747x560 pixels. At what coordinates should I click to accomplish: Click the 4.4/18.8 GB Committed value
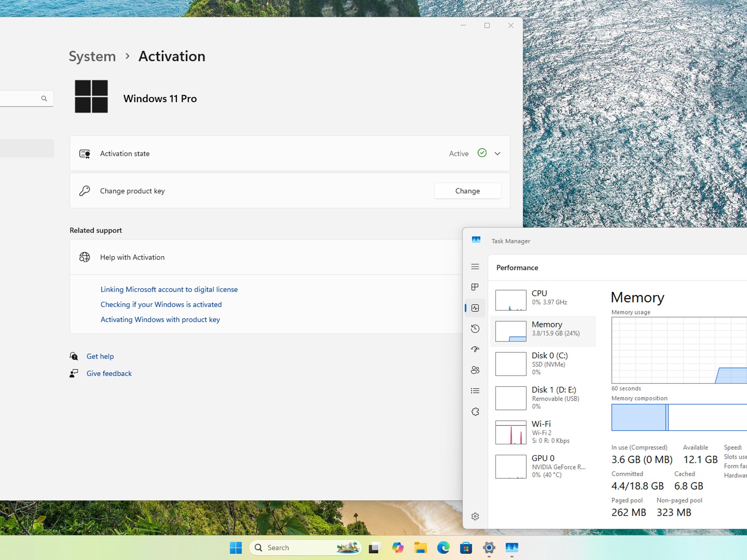(638, 486)
